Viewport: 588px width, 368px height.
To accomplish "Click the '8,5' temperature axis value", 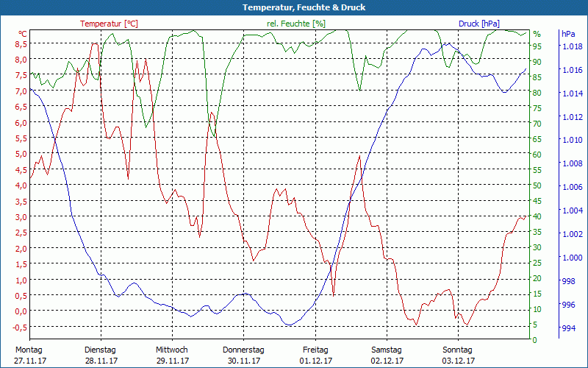I will (21, 44).
